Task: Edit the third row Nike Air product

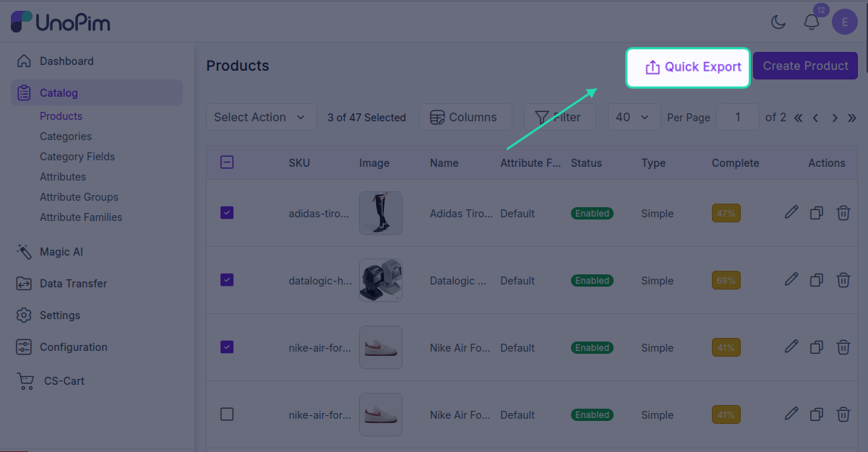Action: pos(791,347)
